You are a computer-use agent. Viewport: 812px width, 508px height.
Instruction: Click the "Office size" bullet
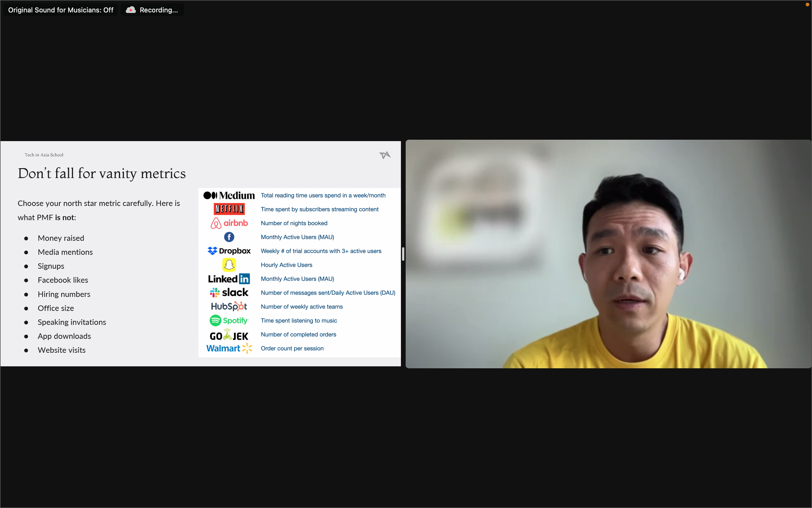click(56, 308)
